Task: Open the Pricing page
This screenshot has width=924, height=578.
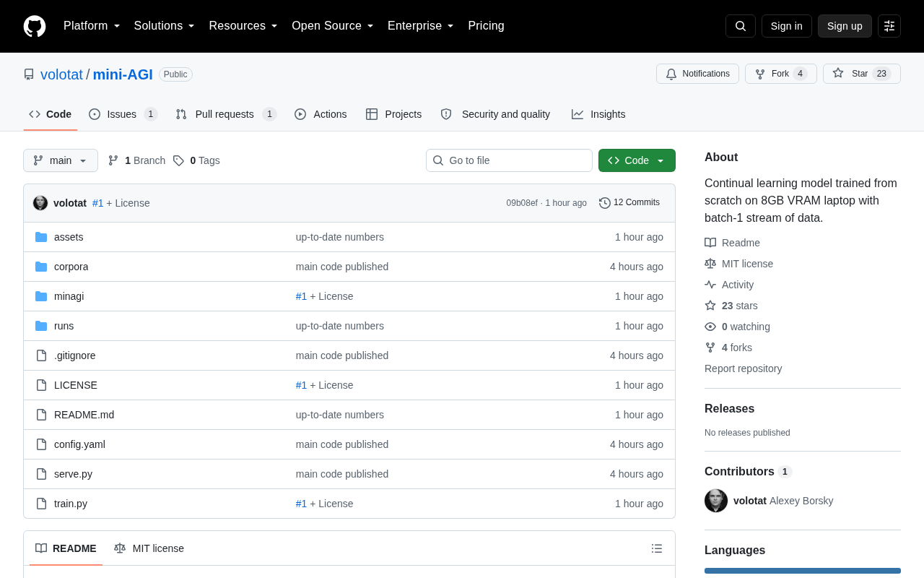Action: (486, 26)
